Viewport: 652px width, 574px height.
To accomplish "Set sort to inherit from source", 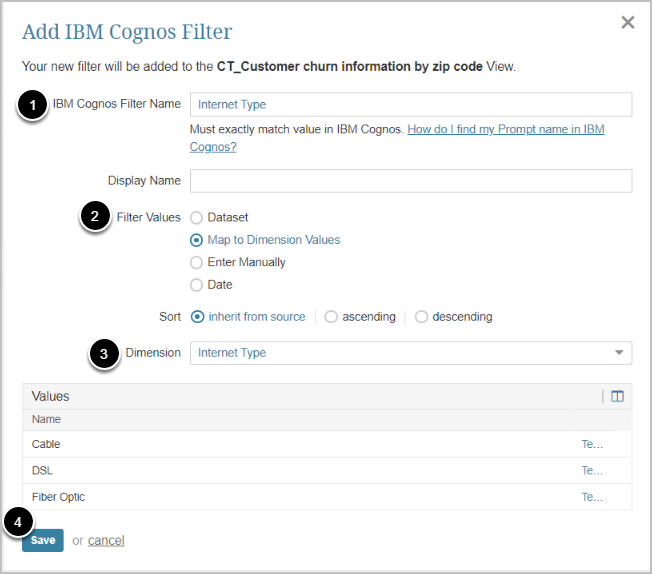I will pos(198,317).
